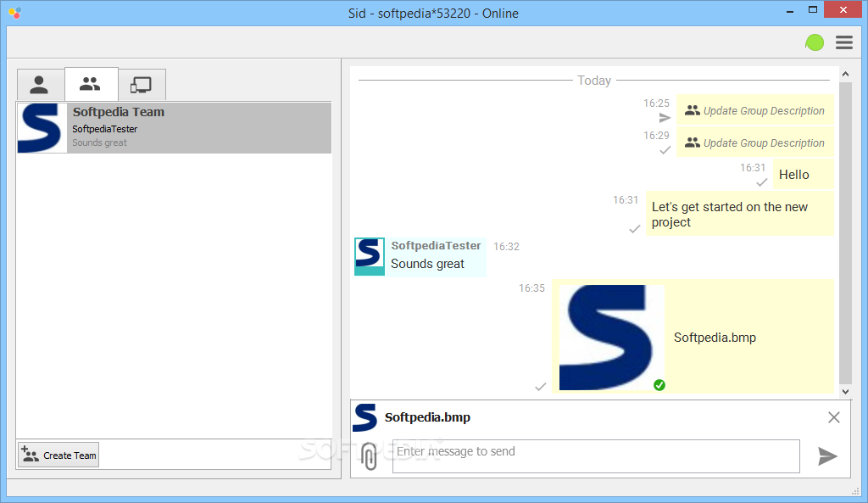Click the sending arrow status under 16:25
The image size is (868, 503).
(665, 117)
